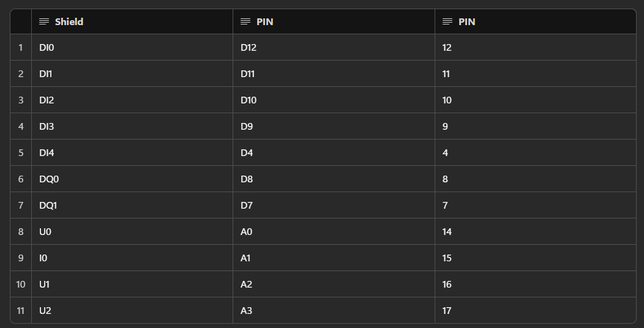Screen dimensions: 644x328
Task: Click the text icon of the rightmost PIN column
Action: pos(447,21)
